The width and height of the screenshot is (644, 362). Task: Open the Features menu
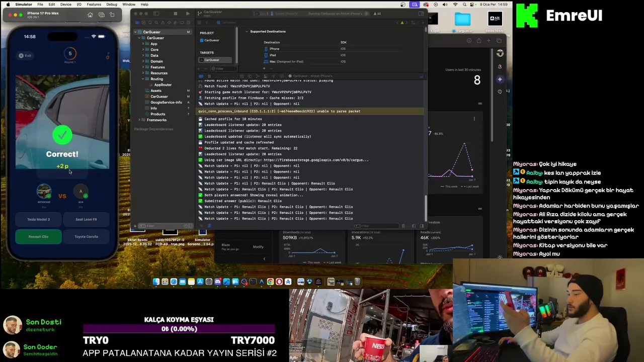tap(94, 4)
